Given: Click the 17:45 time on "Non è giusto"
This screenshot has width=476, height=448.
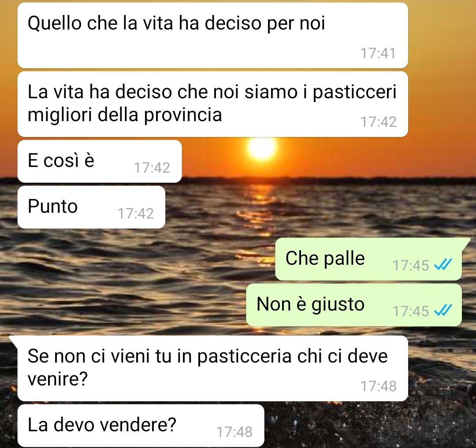Looking at the screenshot, I should tap(411, 311).
